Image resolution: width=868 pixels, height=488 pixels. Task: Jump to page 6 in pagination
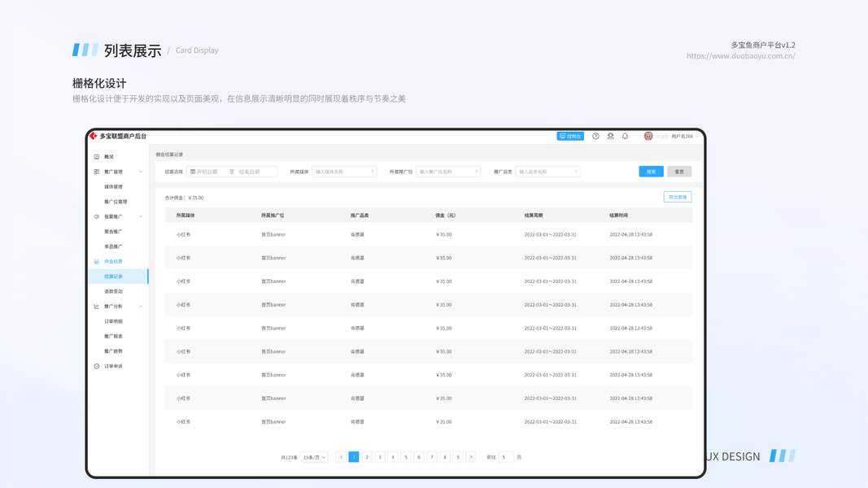(419, 457)
